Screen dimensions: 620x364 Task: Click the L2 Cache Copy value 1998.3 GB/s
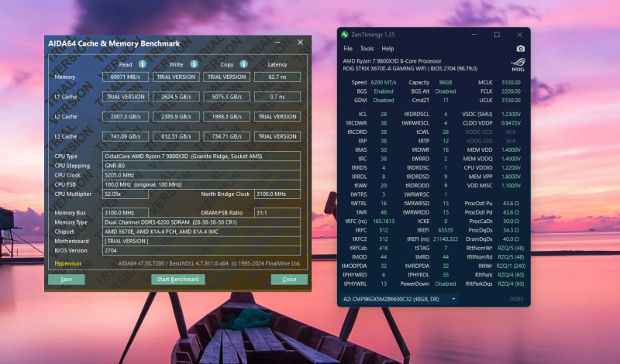[226, 117]
